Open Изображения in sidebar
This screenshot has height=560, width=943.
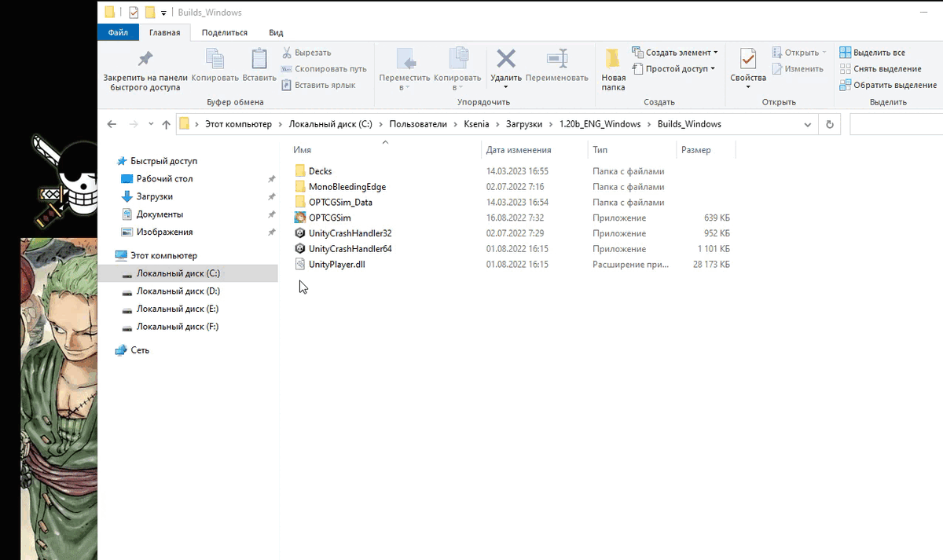(x=164, y=232)
